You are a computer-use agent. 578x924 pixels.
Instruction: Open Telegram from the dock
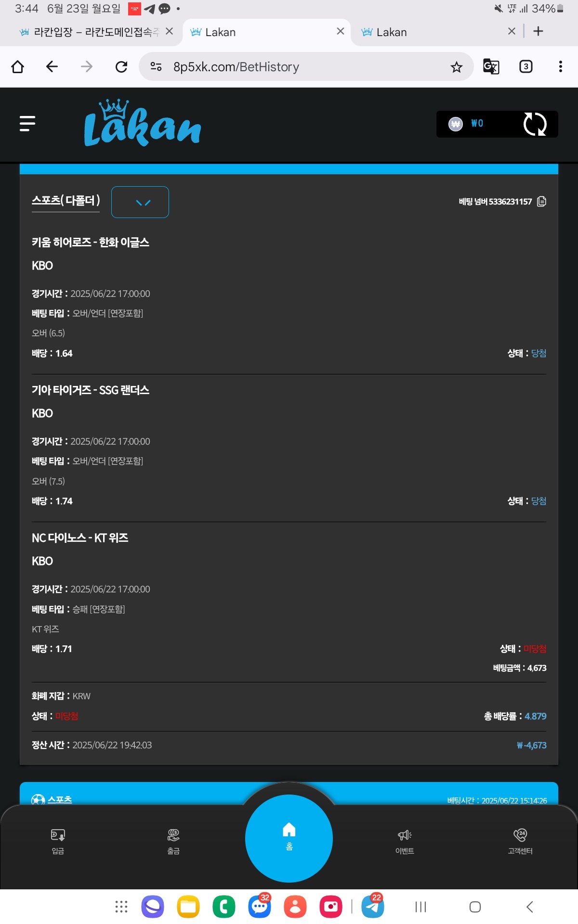[372, 907]
